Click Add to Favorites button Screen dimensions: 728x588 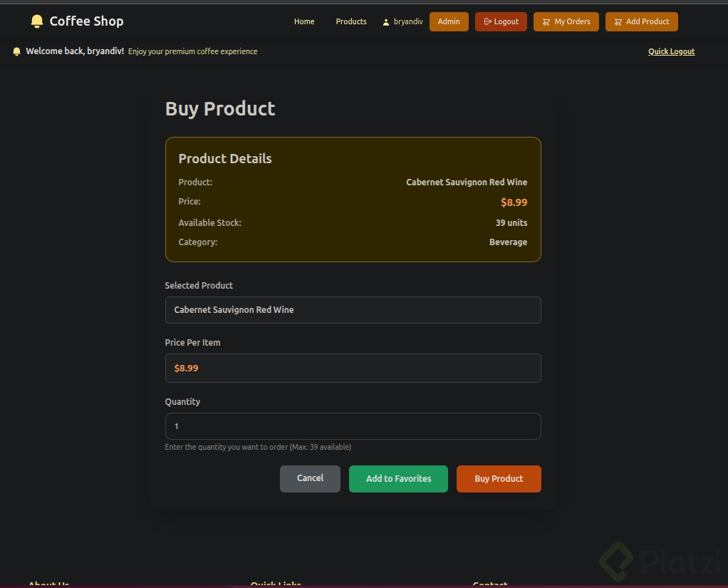point(398,478)
